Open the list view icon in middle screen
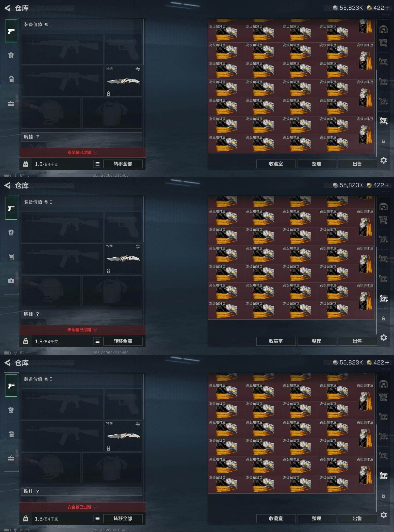 tap(97, 341)
